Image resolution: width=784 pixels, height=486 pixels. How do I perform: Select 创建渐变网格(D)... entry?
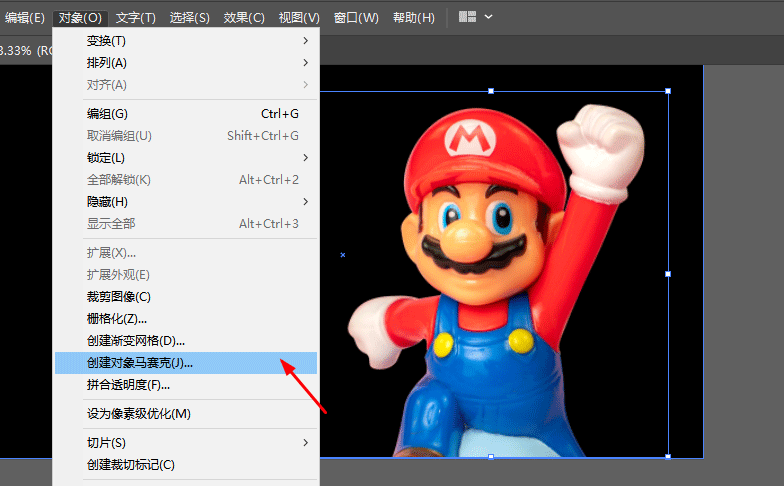point(186,341)
